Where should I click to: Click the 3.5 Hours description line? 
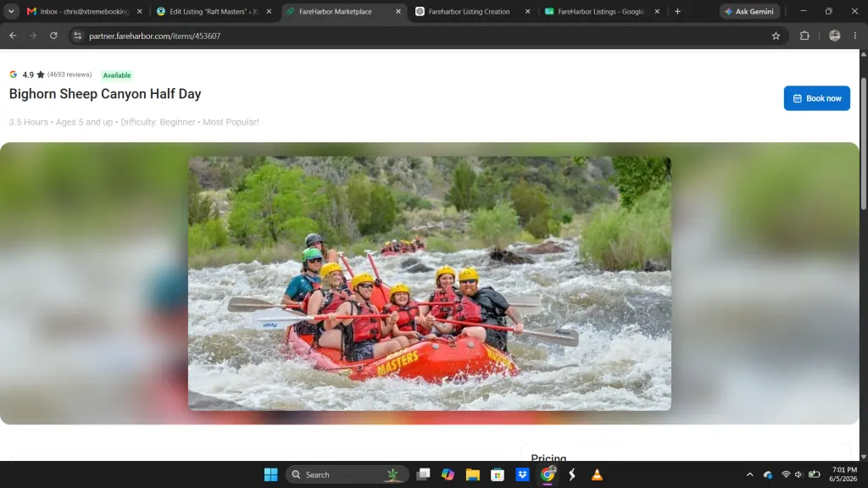(134, 122)
